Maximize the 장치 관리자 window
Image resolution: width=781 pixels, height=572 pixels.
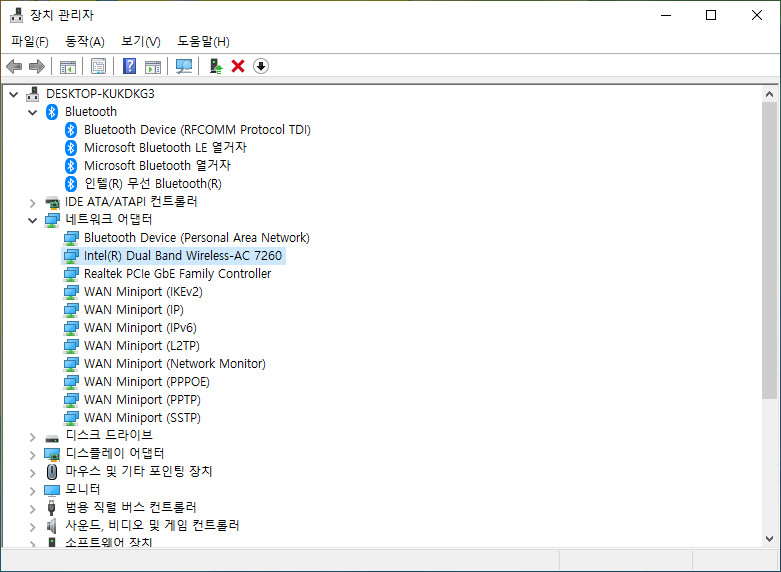pyautogui.click(x=711, y=15)
